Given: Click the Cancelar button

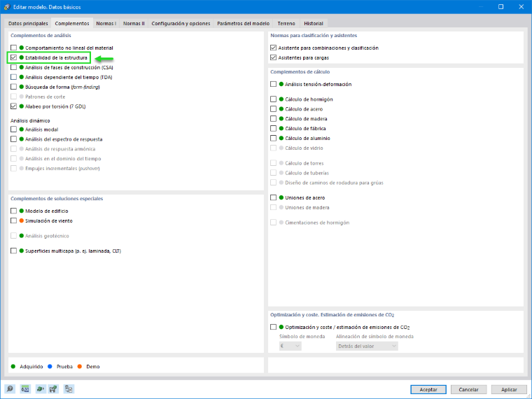Looking at the screenshot, I should tap(468, 389).
